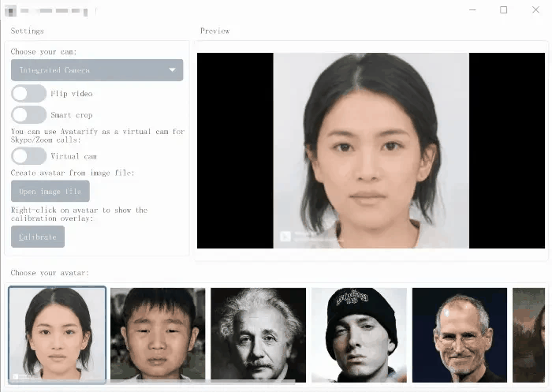The height and width of the screenshot is (392, 552).
Task: Toggle the Flip video switch
Action: [28, 93]
